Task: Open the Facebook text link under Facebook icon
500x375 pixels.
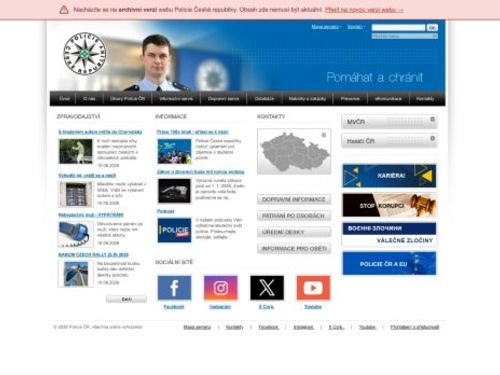Action: pyautogui.click(x=174, y=307)
